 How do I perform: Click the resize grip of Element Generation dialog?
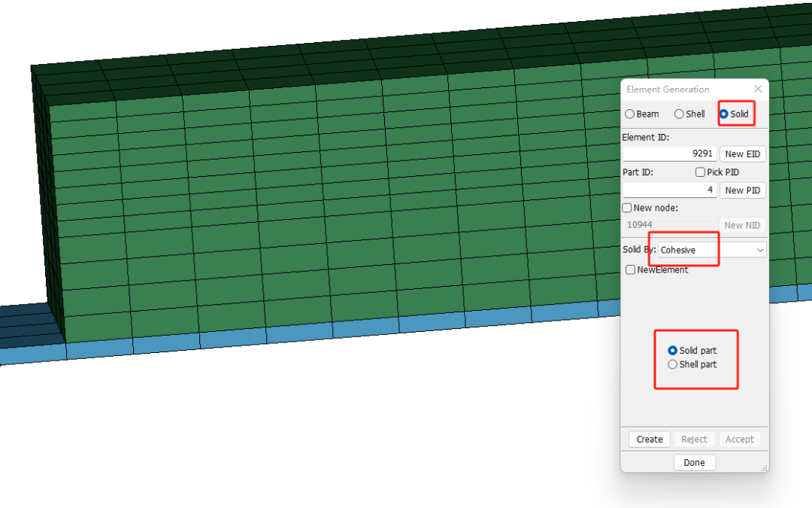(764, 467)
